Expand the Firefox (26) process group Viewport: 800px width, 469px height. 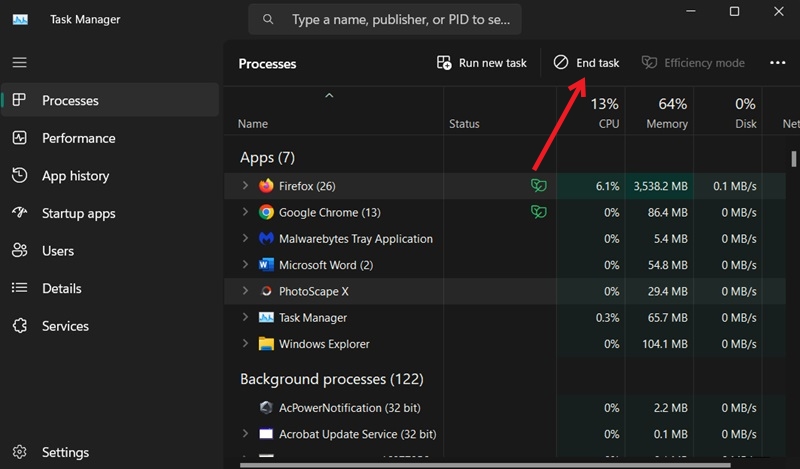(245, 185)
